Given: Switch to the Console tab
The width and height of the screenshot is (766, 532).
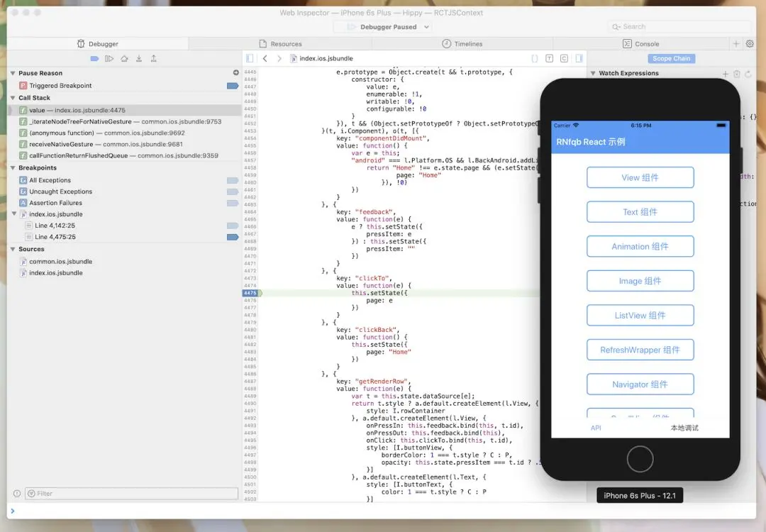Looking at the screenshot, I should 641,44.
